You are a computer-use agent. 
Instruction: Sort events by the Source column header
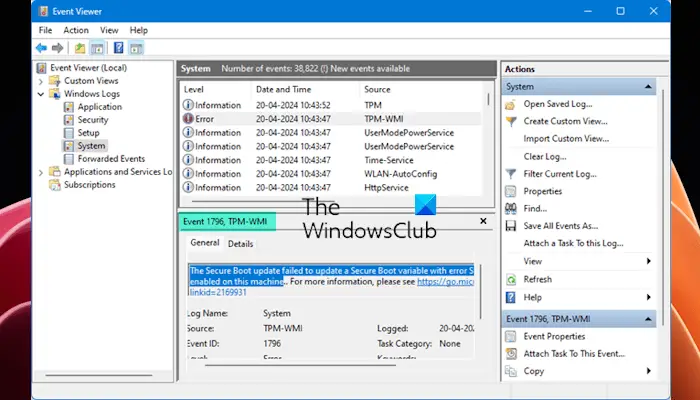click(376, 90)
